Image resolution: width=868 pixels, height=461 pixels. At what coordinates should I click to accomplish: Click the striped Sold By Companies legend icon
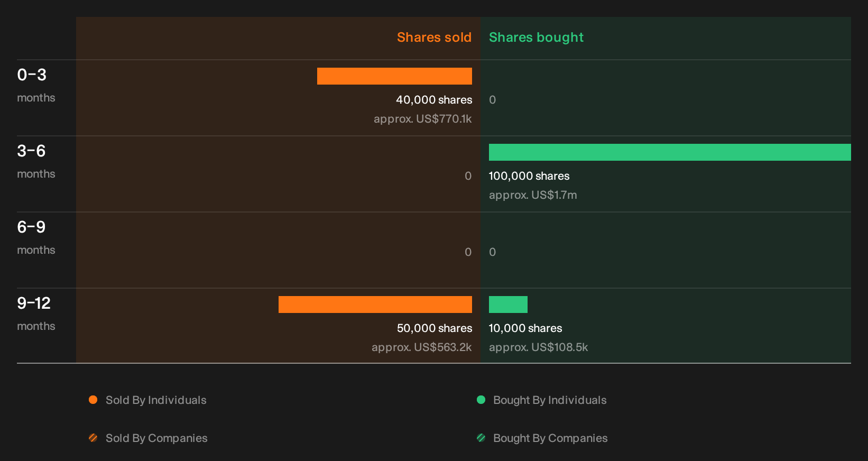[93, 438]
